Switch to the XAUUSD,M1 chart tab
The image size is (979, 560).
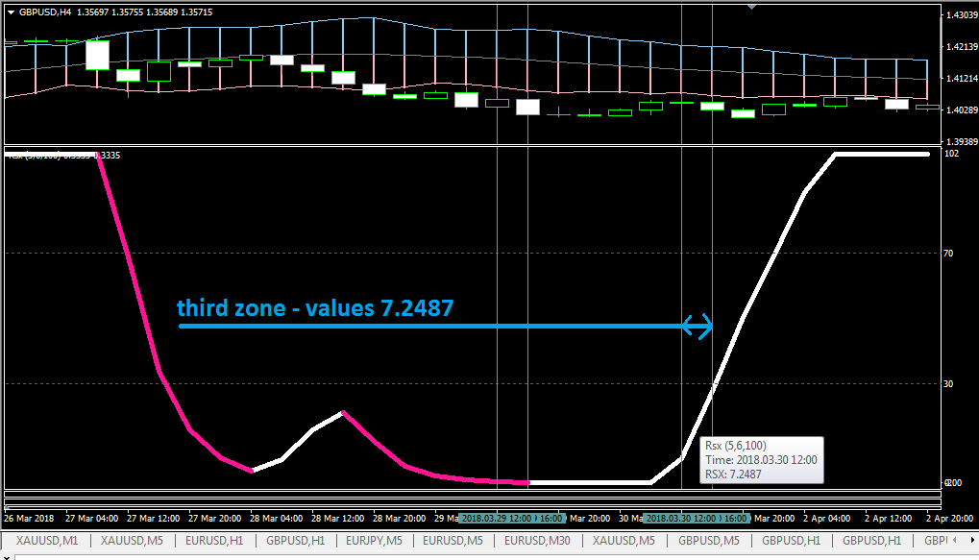tap(47, 541)
